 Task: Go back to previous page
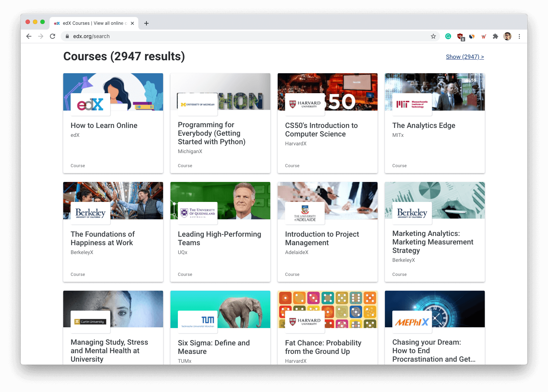29,36
